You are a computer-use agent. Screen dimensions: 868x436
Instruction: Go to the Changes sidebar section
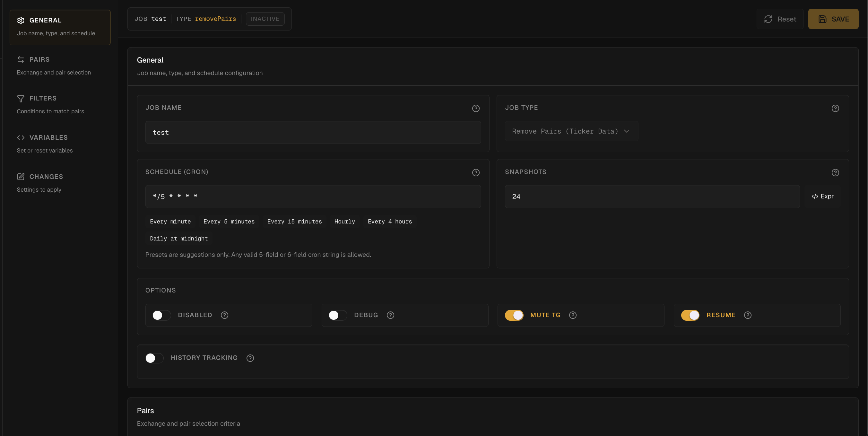point(60,183)
